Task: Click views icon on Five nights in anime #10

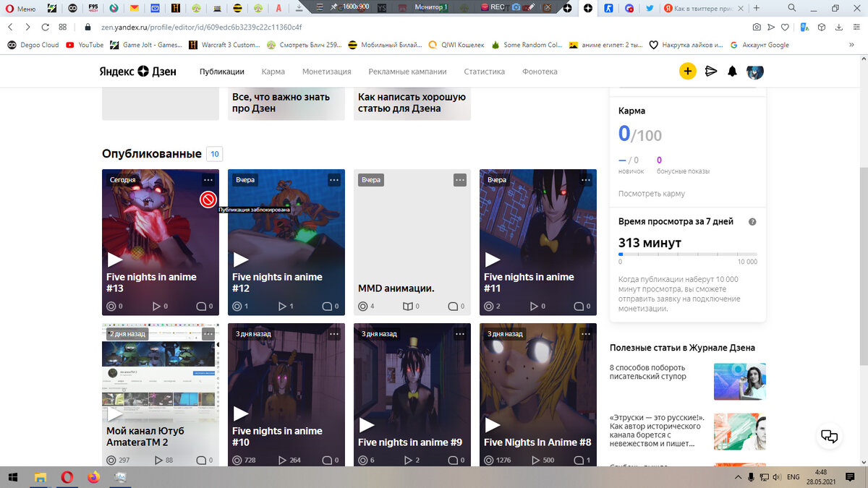Action: pos(237,461)
